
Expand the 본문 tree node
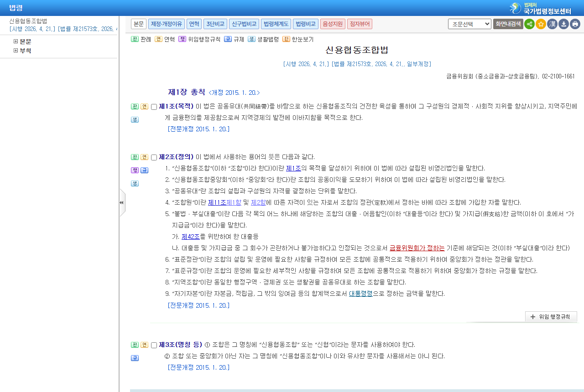click(x=16, y=41)
